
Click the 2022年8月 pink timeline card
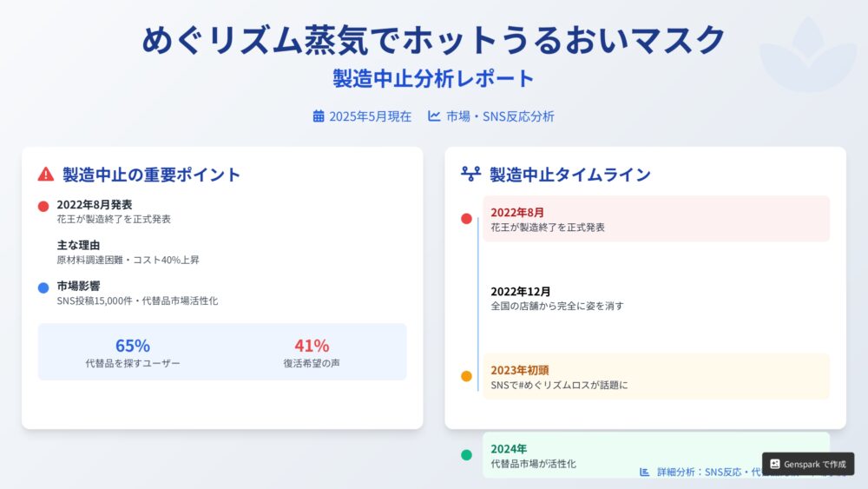pos(656,219)
